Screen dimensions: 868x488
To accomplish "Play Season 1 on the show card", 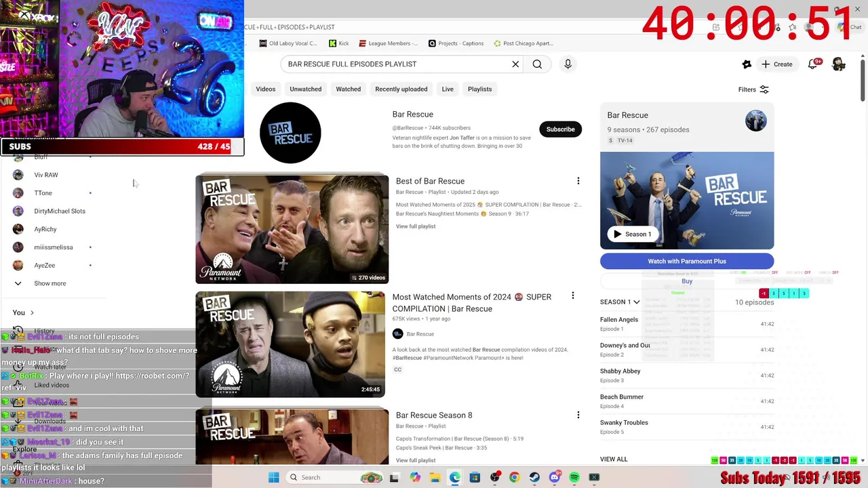I will pyautogui.click(x=633, y=234).
